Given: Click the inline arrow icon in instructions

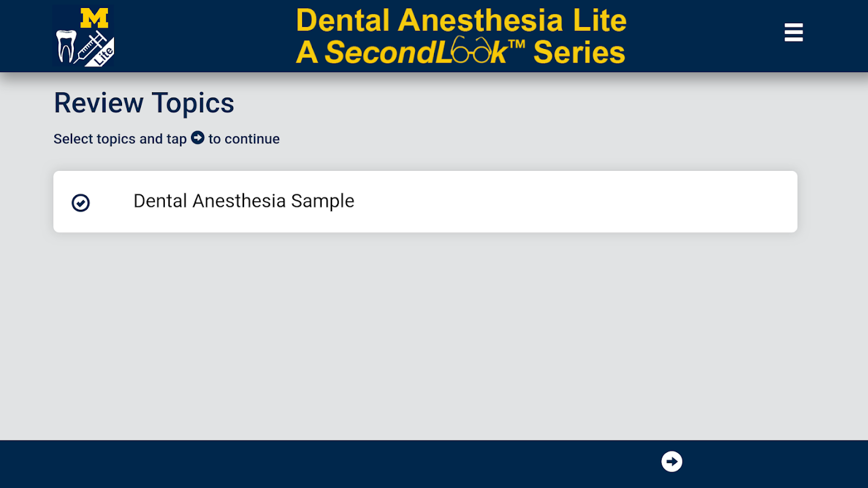Looking at the screenshot, I should tap(197, 138).
